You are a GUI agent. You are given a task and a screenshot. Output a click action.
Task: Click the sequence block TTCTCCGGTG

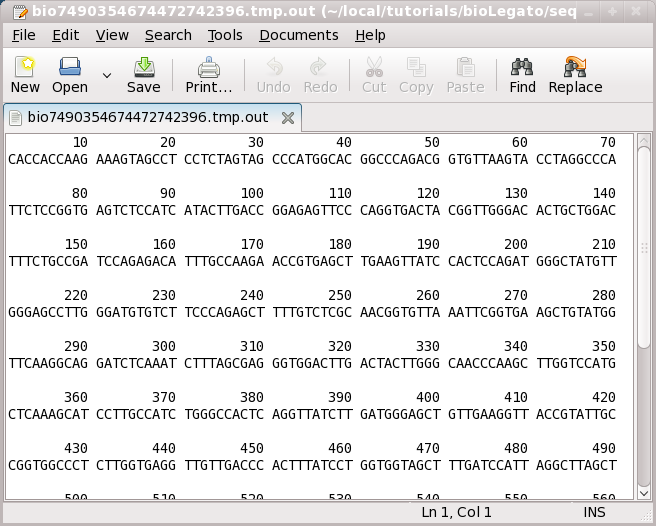48,210
